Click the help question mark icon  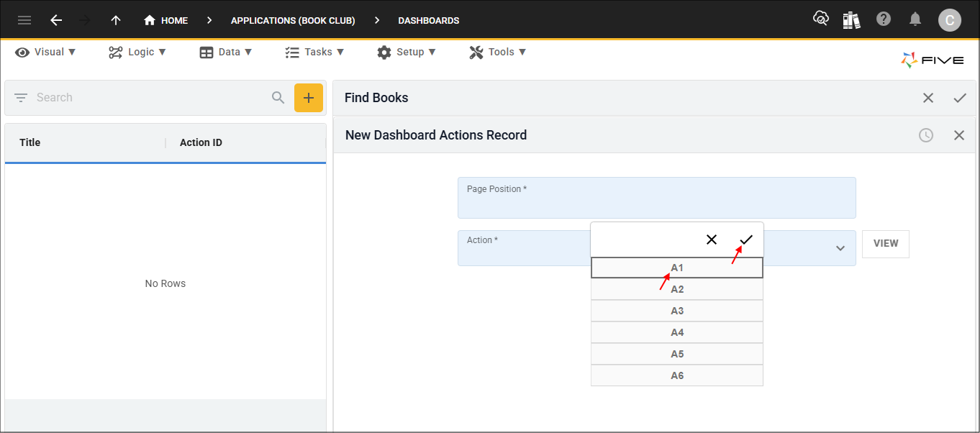tap(884, 19)
